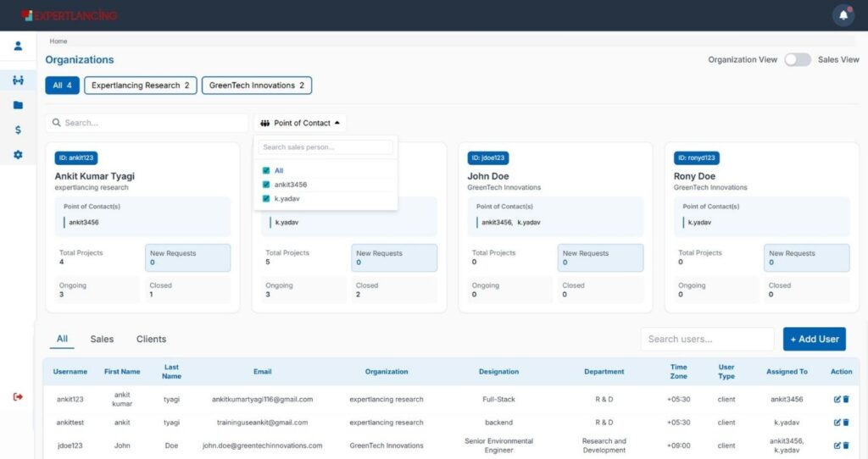Click the Search users field
The image size is (868, 459).
(x=708, y=339)
